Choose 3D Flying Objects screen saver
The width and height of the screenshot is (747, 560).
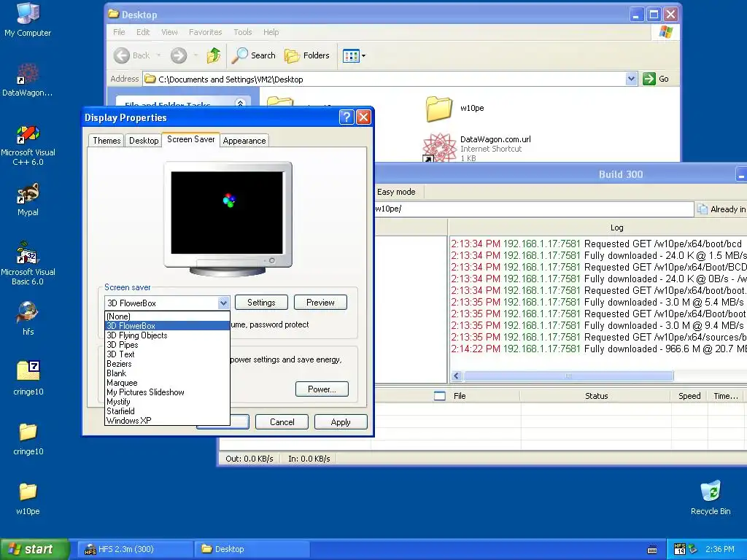point(167,335)
